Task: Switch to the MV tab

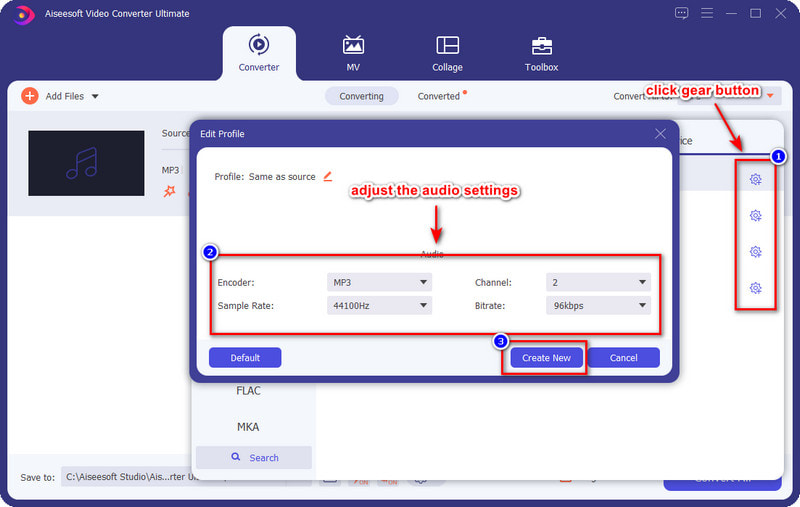Action: point(353,53)
